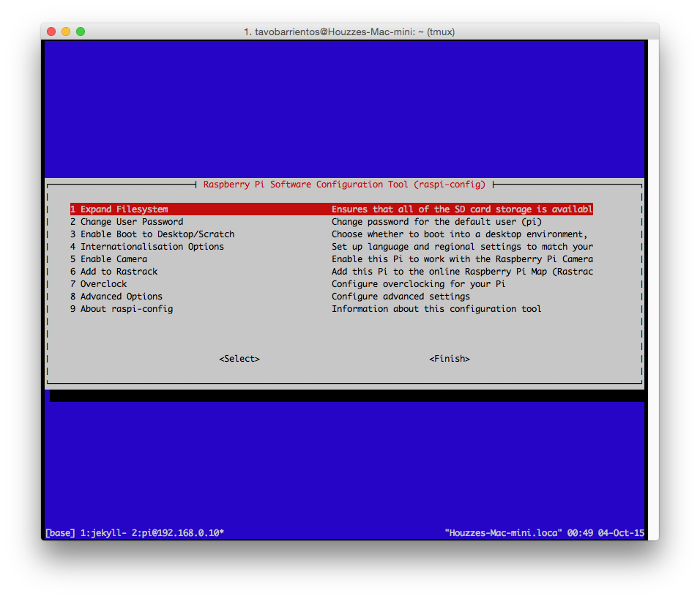Click "Set up language and regional settings" description
The width and height of the screenshot is (700, 599).
click(462, 247)
